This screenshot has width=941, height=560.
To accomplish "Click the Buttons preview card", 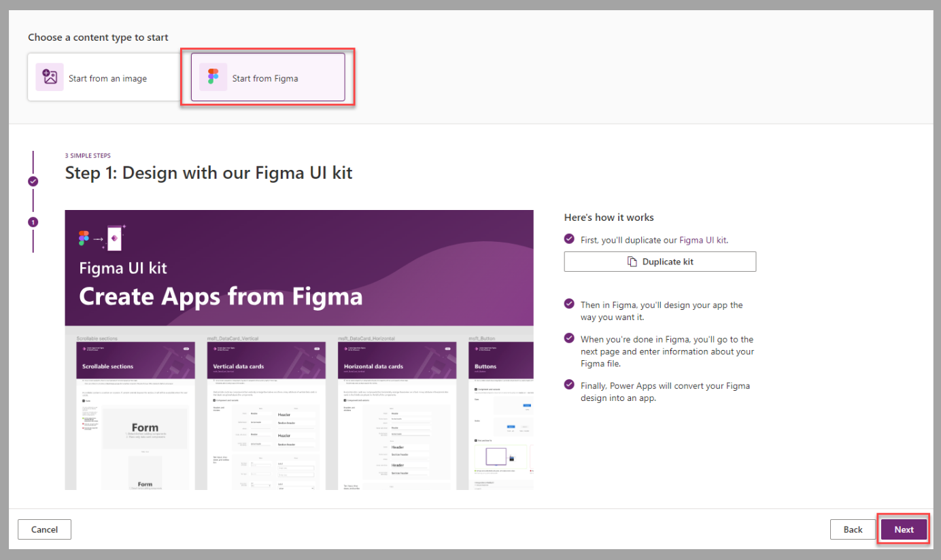I will [501, 415].
